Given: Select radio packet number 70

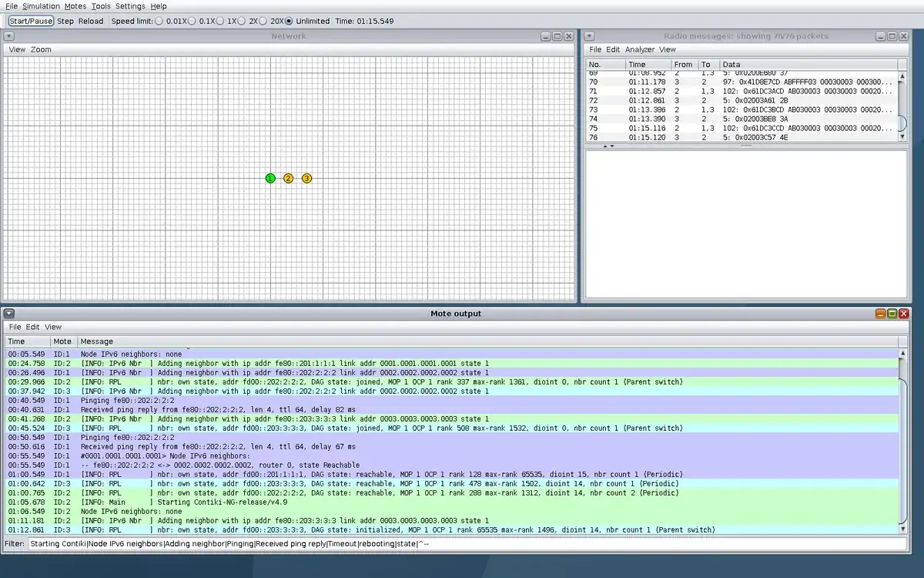Looking at the screenshot, I should coord(742,82).
